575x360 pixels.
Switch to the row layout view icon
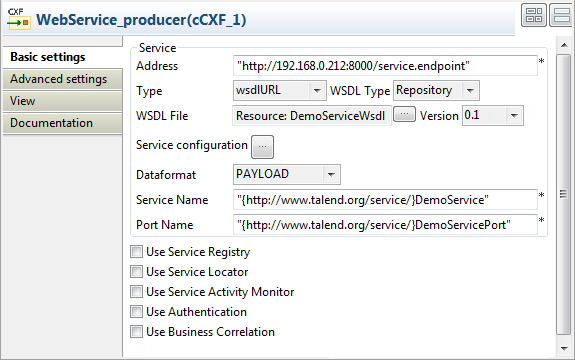coord(562,15)
